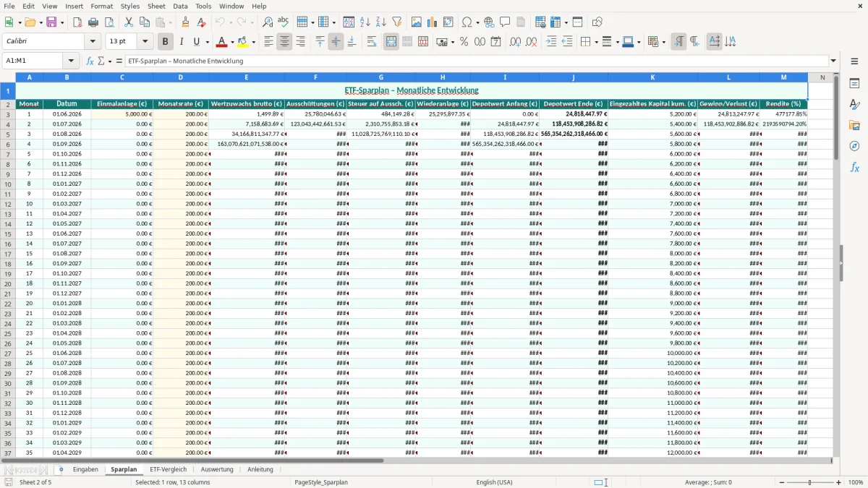Click the Zoom Out minus button
Viewport: 868px width, 488px height.
tap(781, 482)
